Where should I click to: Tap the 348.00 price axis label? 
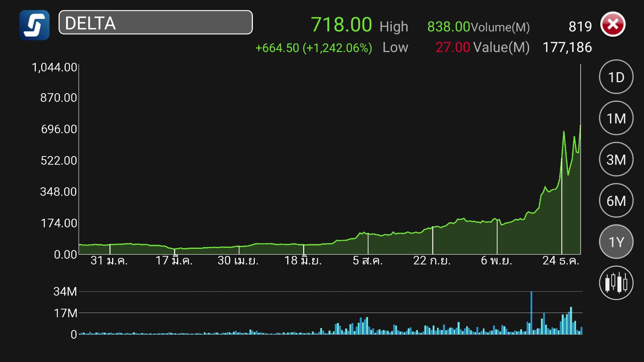click(x=59, y=192)
